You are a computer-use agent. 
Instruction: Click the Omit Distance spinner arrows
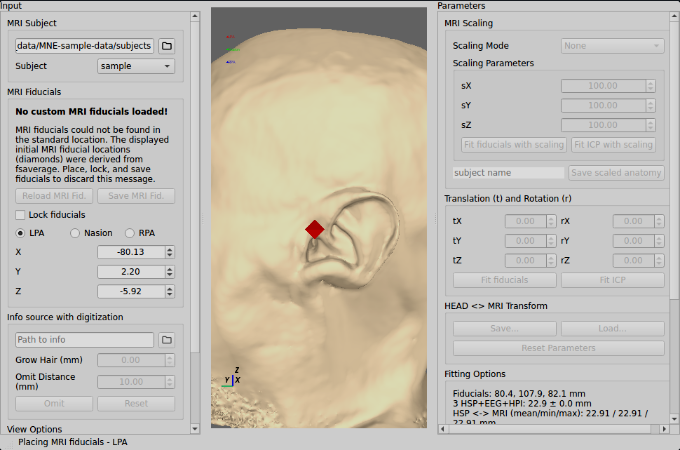pos(170,382)
